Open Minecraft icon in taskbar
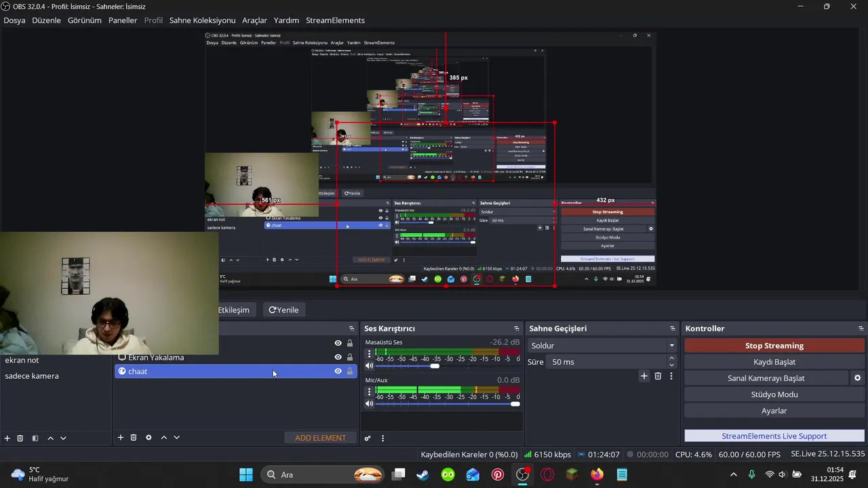The image size is (868, 488). click(572, 474)
